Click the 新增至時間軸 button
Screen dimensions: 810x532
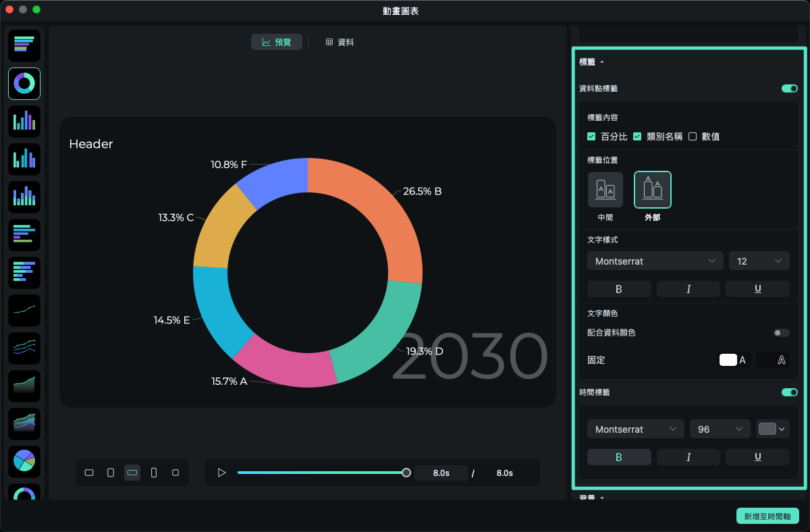click(x=767, y=516)
